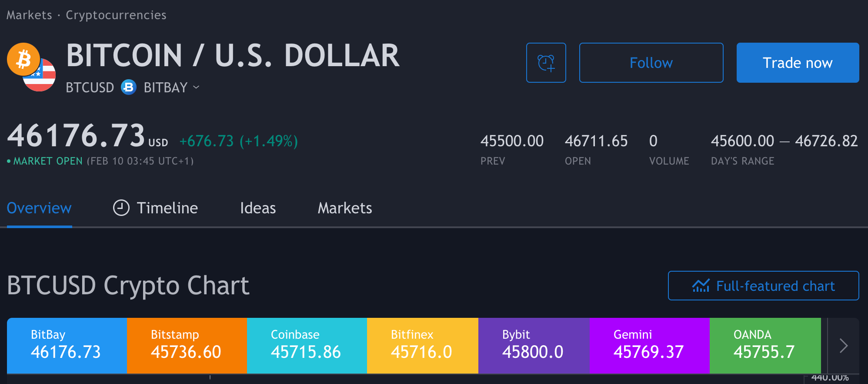
Task: Open the Markets tab
Action: tap(345, 208)
